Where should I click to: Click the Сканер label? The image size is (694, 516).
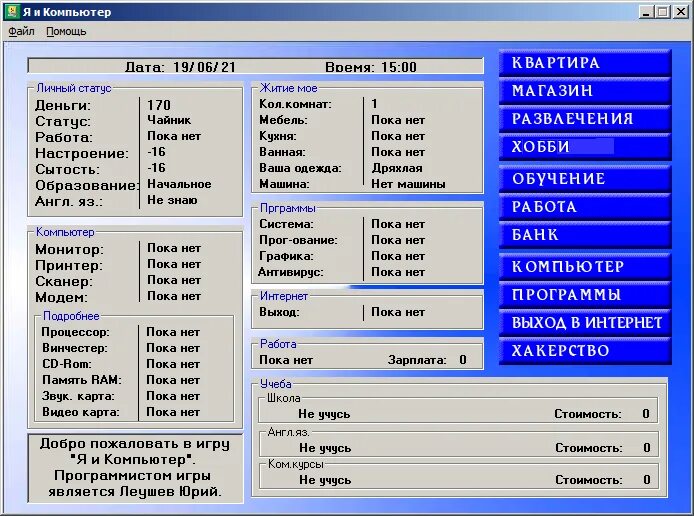click(x=64, y=281)
